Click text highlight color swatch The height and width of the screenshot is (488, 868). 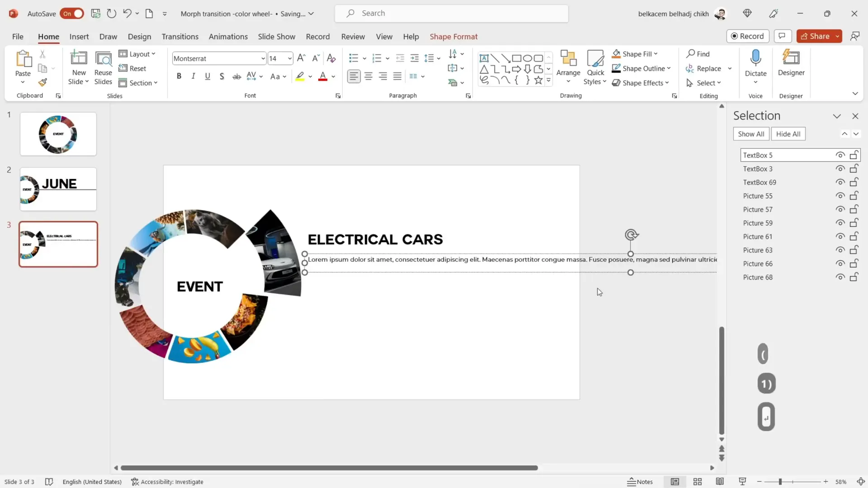pos(300,76)
